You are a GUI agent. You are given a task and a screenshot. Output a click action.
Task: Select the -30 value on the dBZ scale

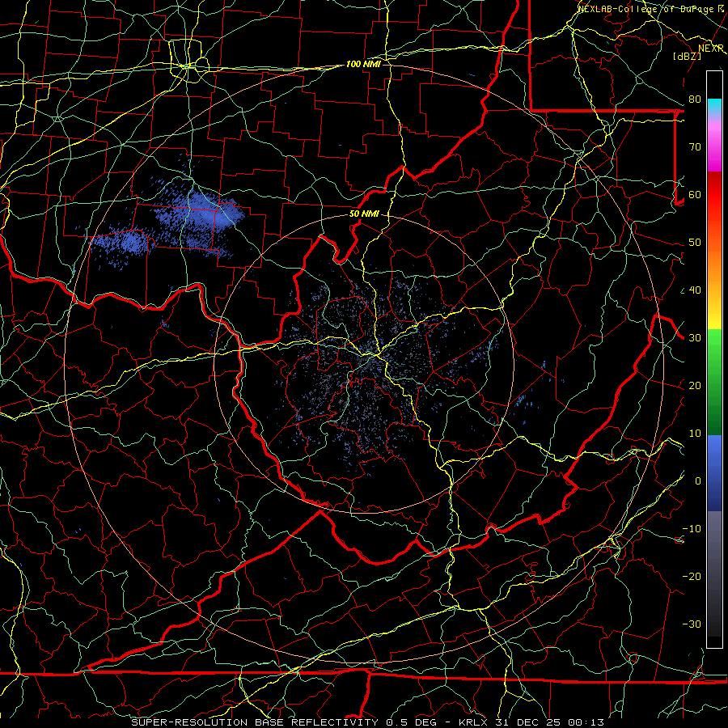[x=692, y=624]
